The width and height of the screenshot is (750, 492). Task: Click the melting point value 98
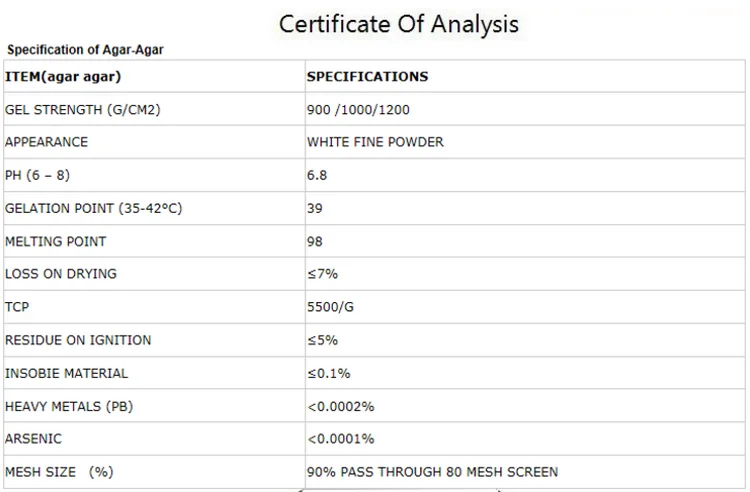click(315, 241)
